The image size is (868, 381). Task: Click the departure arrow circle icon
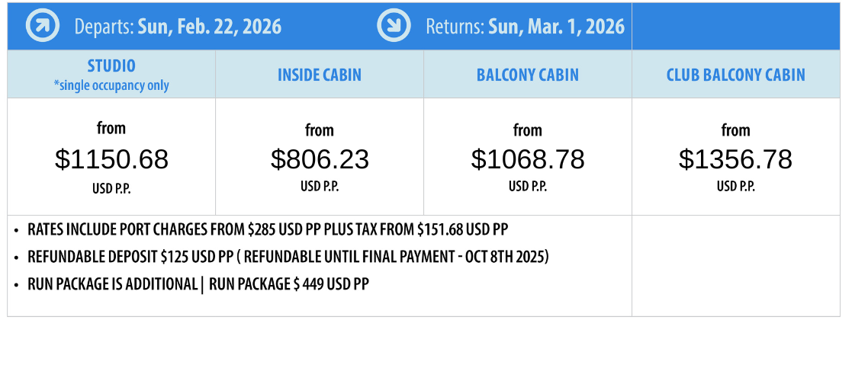pyautogui.click(x=43, y=26)
